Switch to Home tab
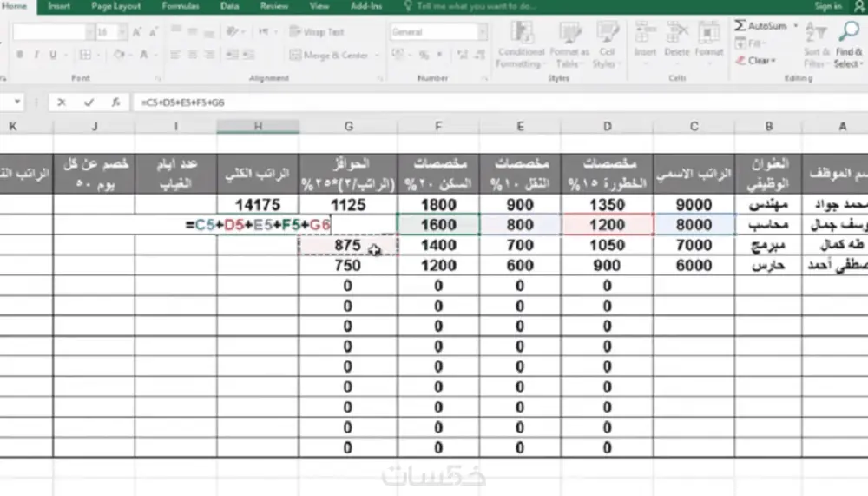Screen dimensions: 868x496 pyautogui.click(x=14, y=6)
